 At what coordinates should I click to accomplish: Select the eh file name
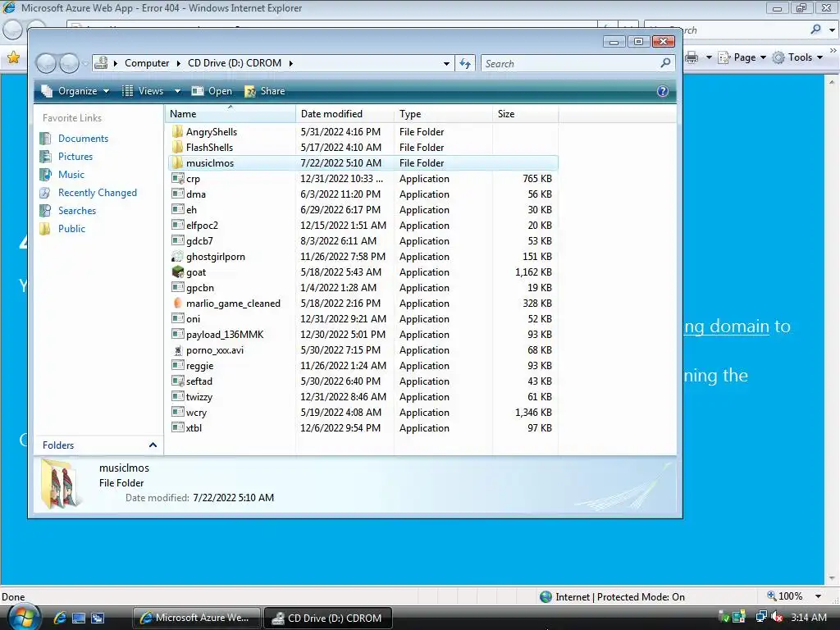tap(191, 210)
